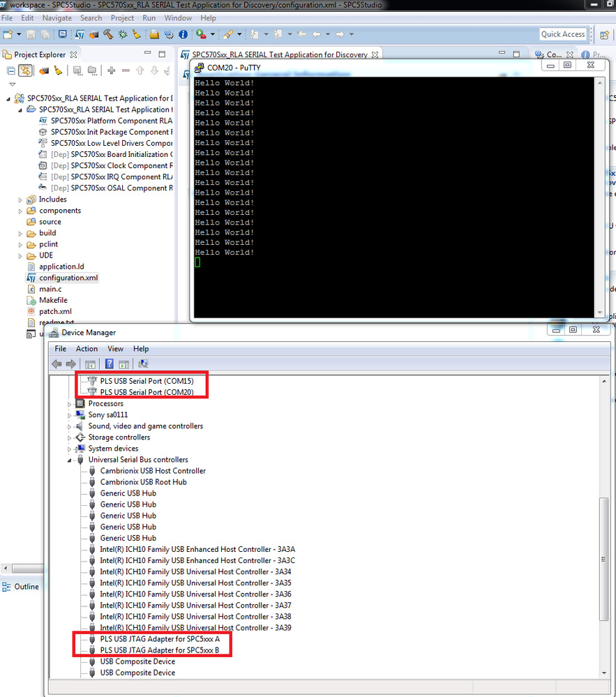Viewport: 616px width, 697px height.
Task: Click Scan for hardware changes in Device Manager
Action: [x=143, y=364]
